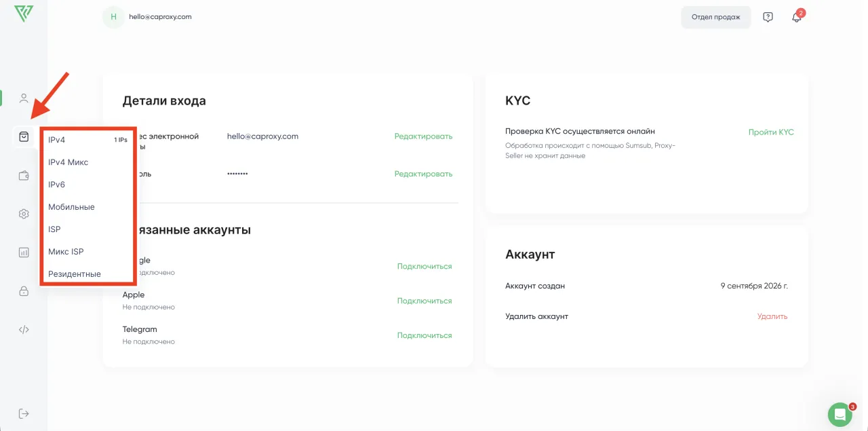Click the hello@caproxy.com header email
Image resolution: width=868 pixels, height=431 pixels.
(x=160, y=17)
